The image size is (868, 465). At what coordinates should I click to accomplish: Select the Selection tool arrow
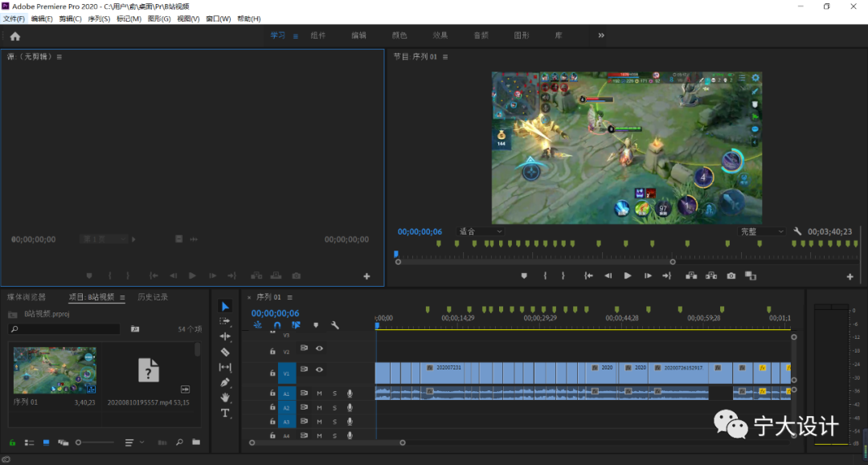[x=225, y=306]
